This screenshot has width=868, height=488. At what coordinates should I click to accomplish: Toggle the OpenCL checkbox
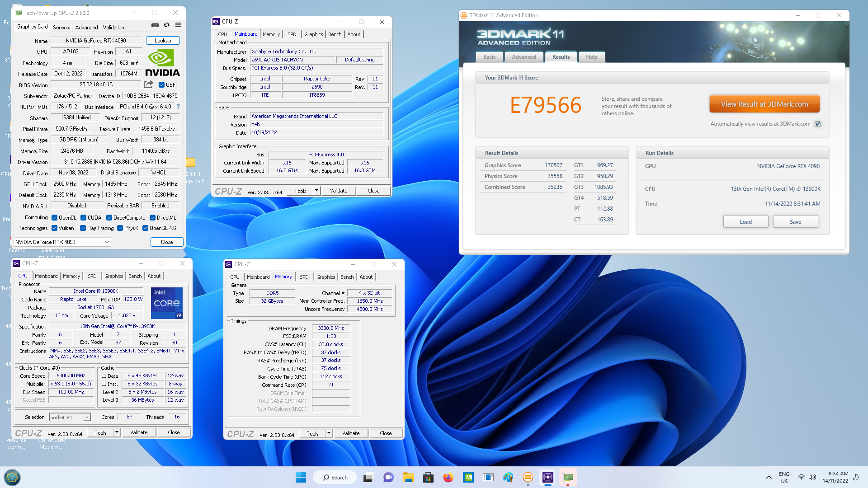click(55, 218)
